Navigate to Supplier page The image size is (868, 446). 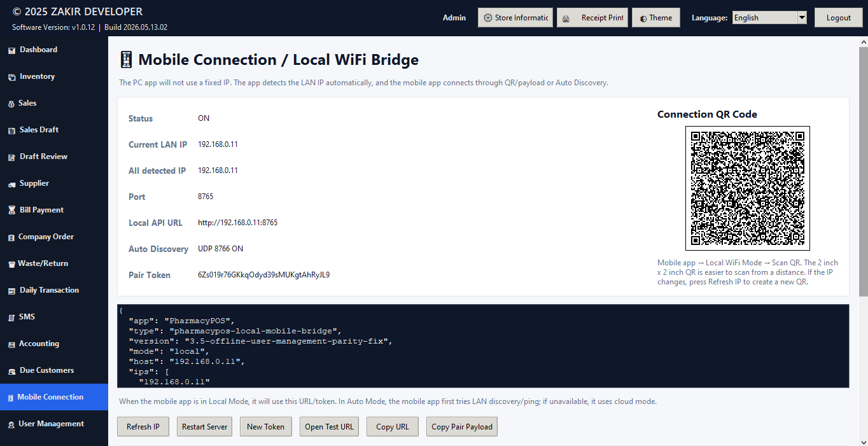tap(54, 183)
